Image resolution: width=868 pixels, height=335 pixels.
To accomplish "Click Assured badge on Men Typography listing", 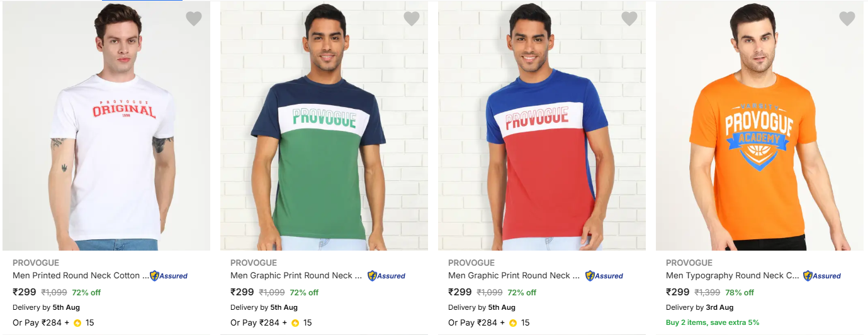I will click(822, 276).
